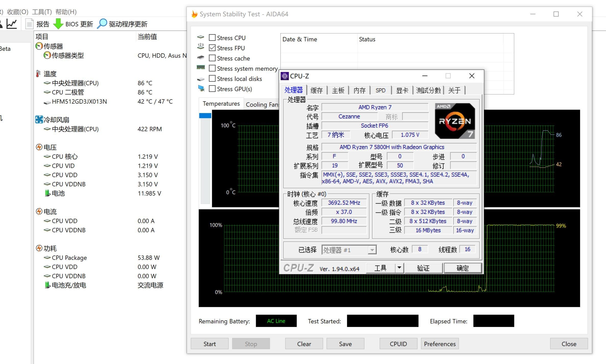Switch to the 内存 tab in CPU-Z
606x364 pixels.
(x=359, y=90)
